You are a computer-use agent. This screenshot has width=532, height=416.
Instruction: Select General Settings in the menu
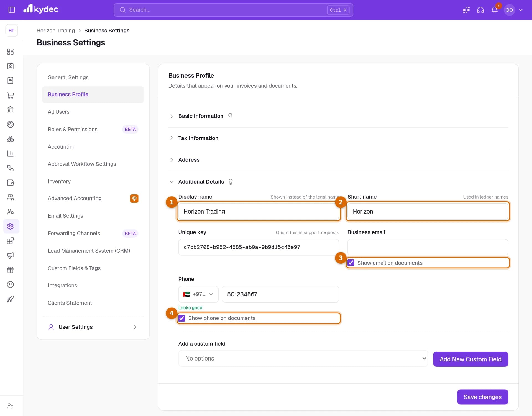tap(93, 77)
